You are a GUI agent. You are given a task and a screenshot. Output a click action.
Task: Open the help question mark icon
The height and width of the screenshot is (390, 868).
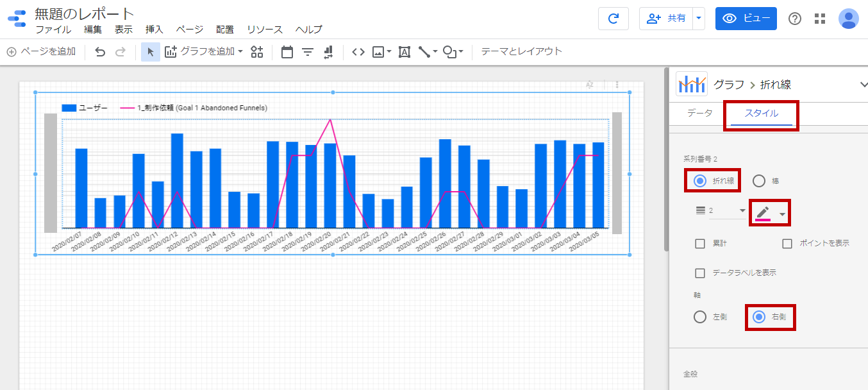(x=795, y=19)
